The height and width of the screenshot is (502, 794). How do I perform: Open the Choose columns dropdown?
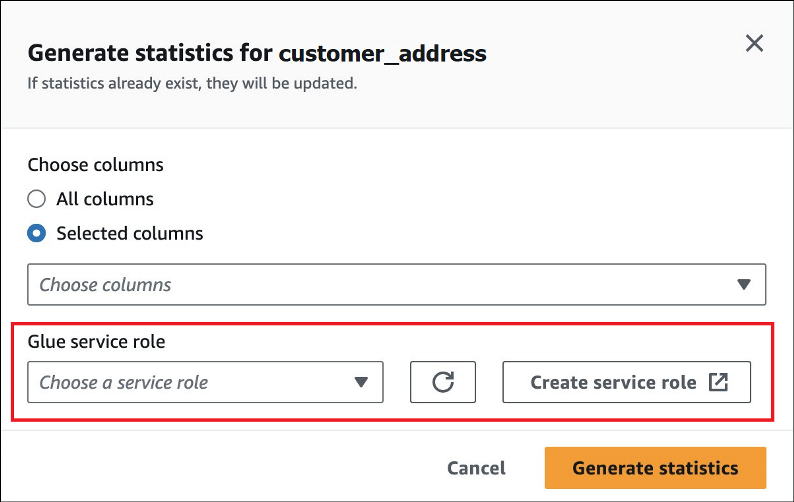396,285
